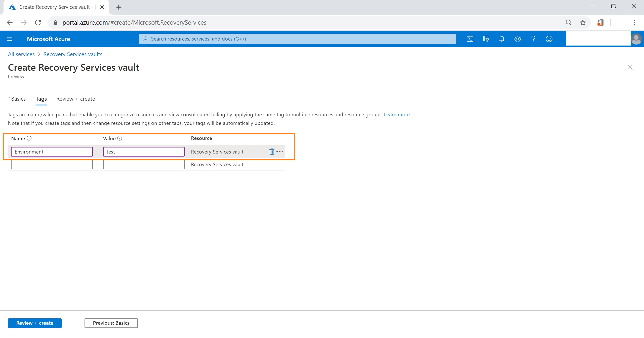Delete the Environment tag row
Image resolution: width=644 pixels, height=338 pixels.
(x=272, y=152)
